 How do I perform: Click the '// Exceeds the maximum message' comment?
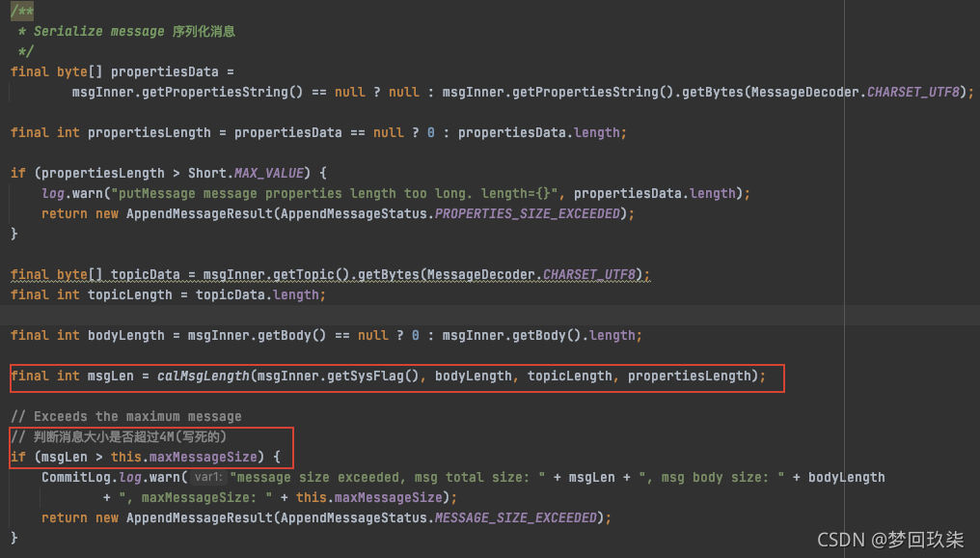click(x=126, y=417)
